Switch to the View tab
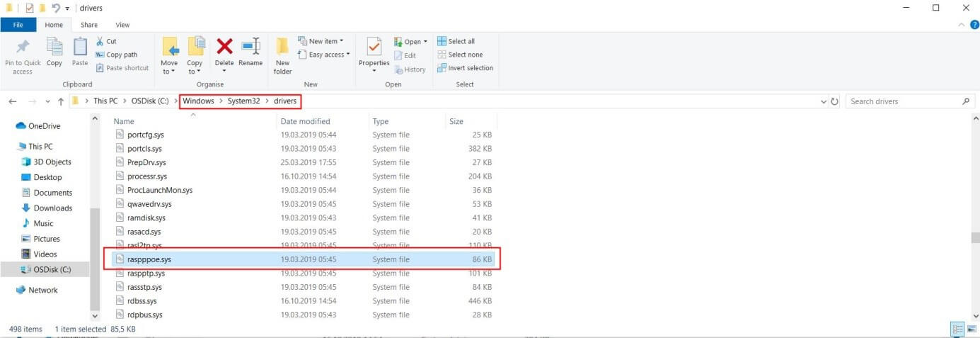The image size is (980, 338). [122, 25]
